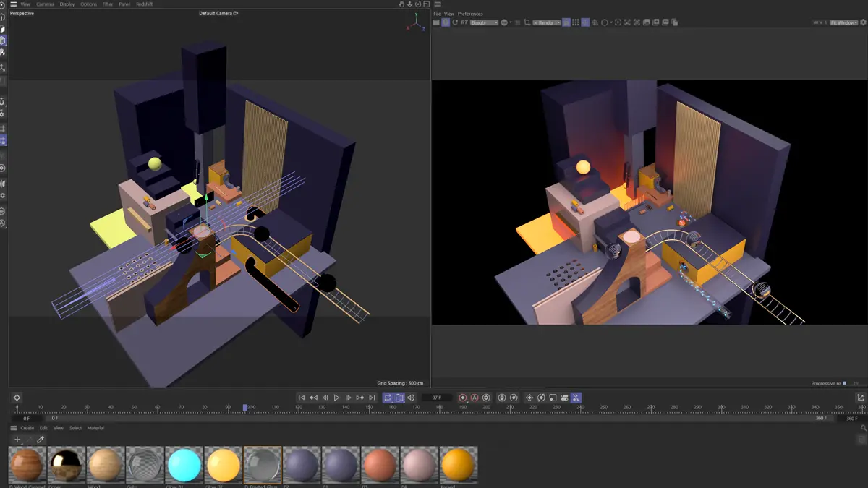Go to the end of the animation
The height and width of the screenshot is (488, 868).
(372, 398)
